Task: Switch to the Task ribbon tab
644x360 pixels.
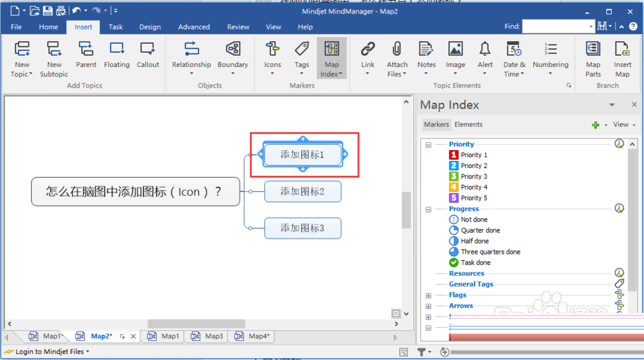Action: 115,26
